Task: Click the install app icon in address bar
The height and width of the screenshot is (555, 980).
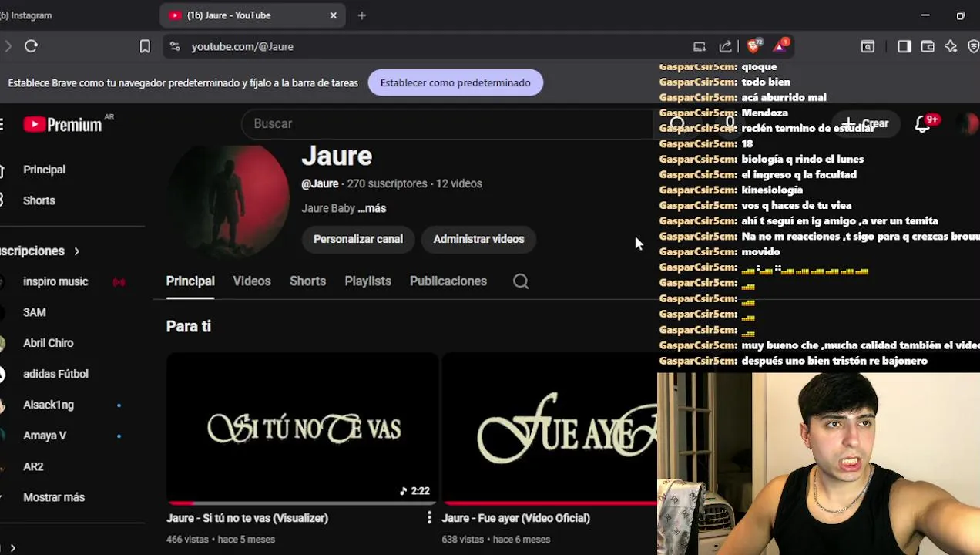Action: click(x=700, y=46)
